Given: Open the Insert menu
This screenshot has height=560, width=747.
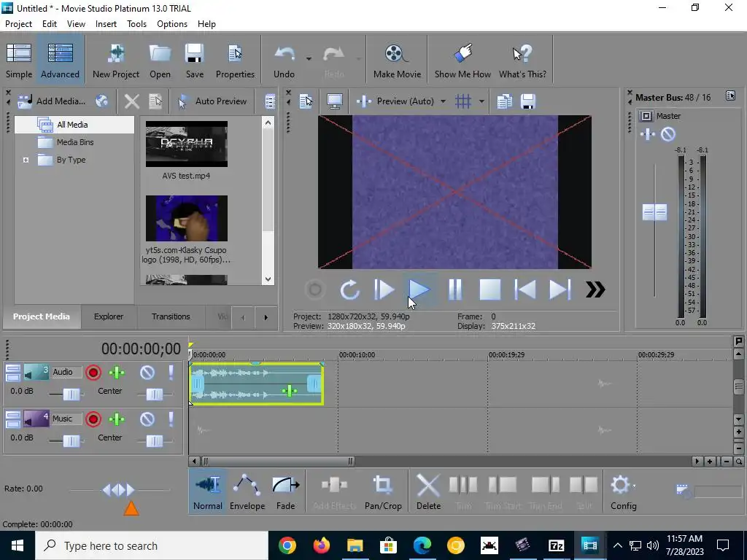Looking at the screenshot, I should click(106, 24).
